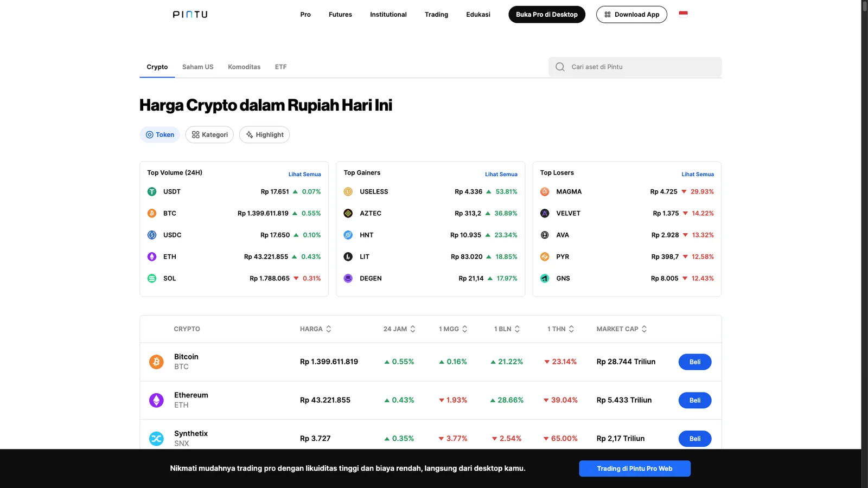The height and width of the screenshot is (488, 868).
Task: Switch to the Crypto tab
Action: point(157,67)
